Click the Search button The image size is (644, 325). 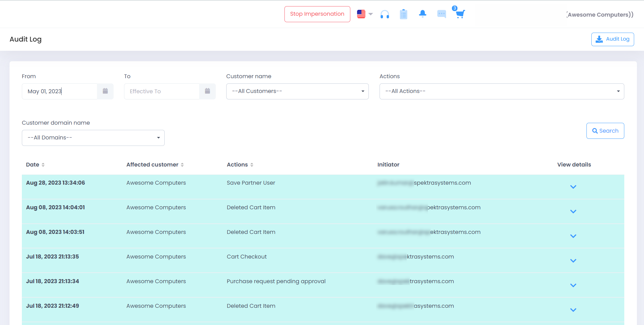point(605,131)
